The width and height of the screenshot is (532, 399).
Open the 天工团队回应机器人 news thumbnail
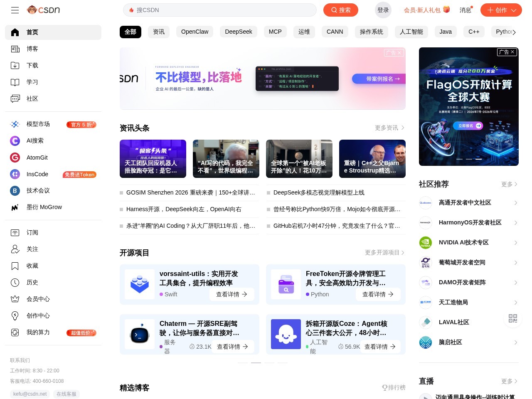point(153,159)
